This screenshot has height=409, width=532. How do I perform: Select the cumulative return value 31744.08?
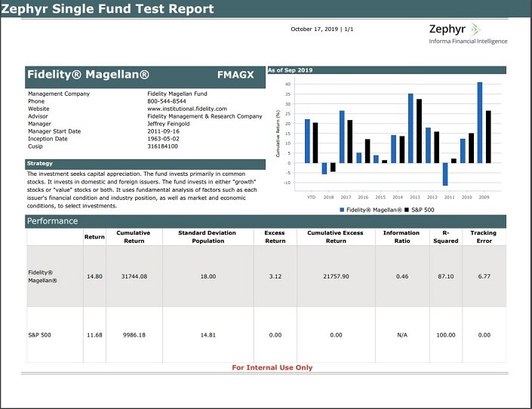coord(134,276)
